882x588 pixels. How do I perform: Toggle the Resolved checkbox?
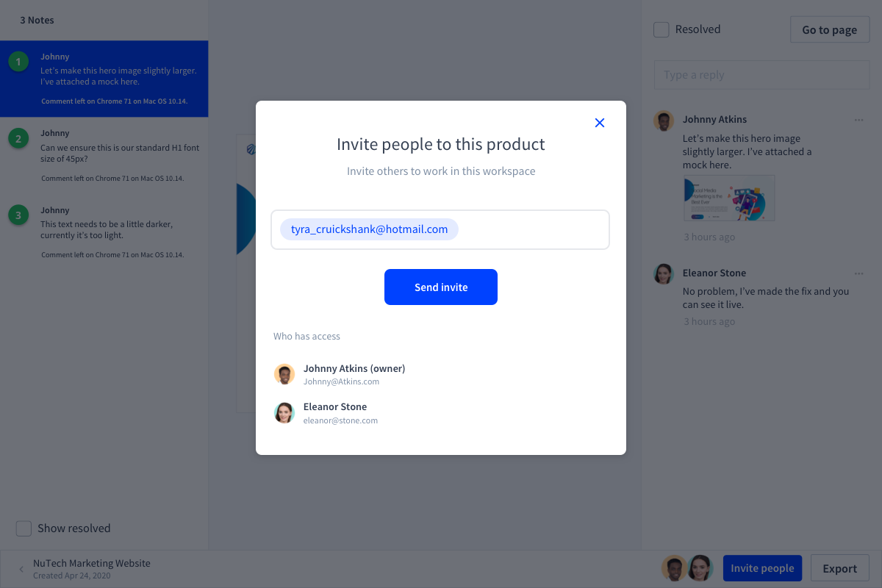661,29
